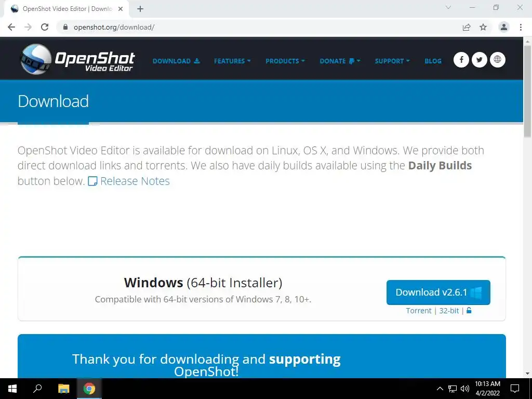The width and height of the screenshot is (532, 399).
Task: Open network status in system tray
Action: pyautogui.click(x=453, y=389)
